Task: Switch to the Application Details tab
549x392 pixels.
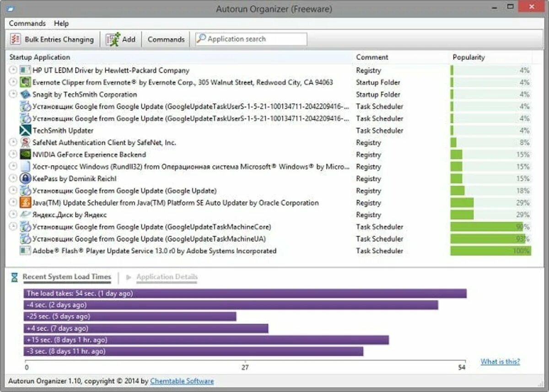Action: [167, 277]
